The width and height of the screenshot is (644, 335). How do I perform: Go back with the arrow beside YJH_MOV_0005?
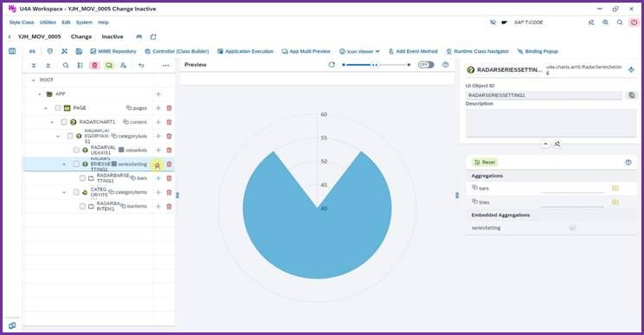10,37
